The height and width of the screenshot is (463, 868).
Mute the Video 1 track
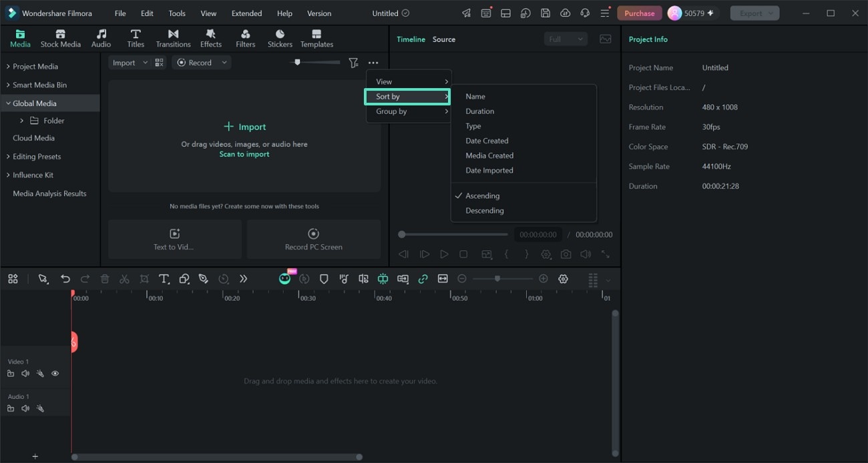(25, 374)
